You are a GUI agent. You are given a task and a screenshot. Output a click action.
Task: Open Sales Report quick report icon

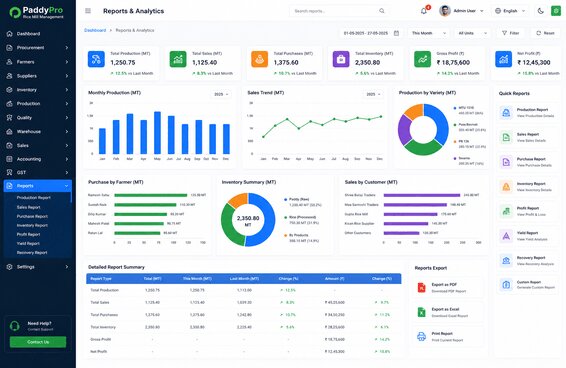(x=506, y=137)
